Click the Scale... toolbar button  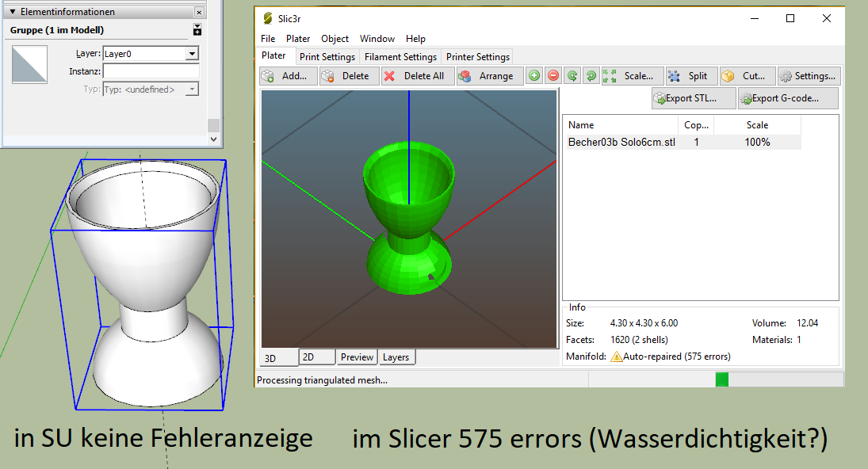click(x=632, y=76)
